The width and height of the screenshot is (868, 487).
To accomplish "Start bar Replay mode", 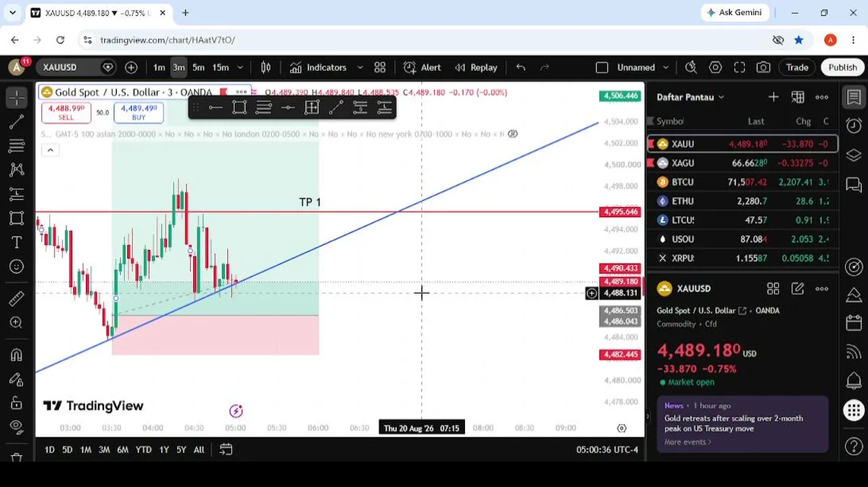I will pos(477,67).
